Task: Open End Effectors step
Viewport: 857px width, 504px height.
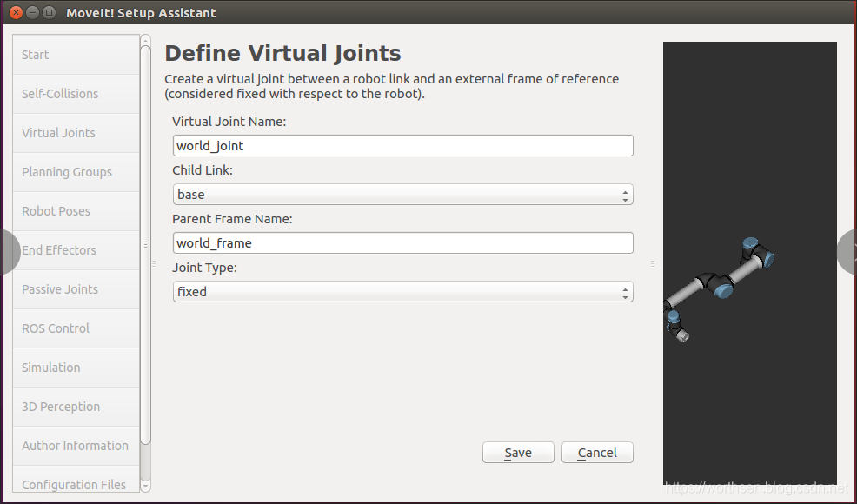Action: click(x=76, y=249)
